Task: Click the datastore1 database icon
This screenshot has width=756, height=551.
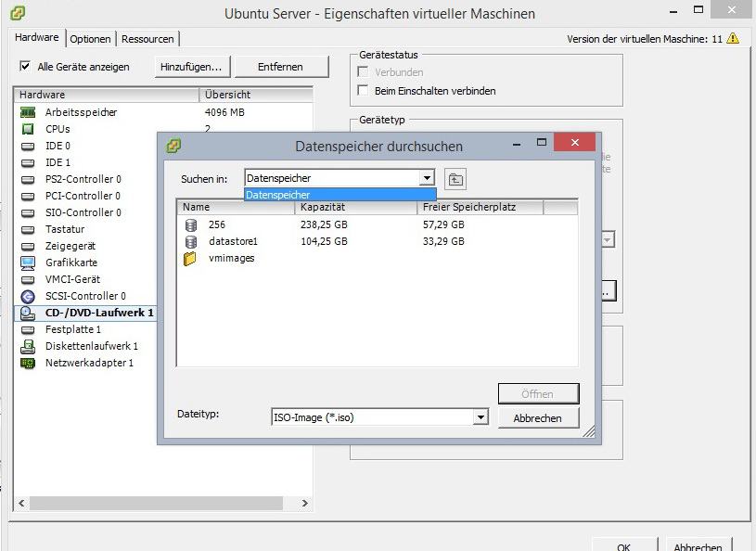Action: pos(191,241)
